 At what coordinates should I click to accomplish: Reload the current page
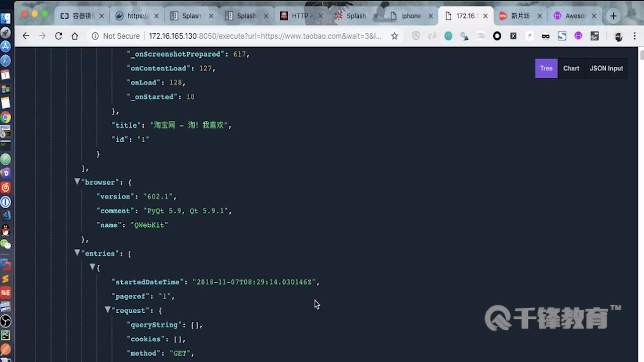click(x=58, y=36)
